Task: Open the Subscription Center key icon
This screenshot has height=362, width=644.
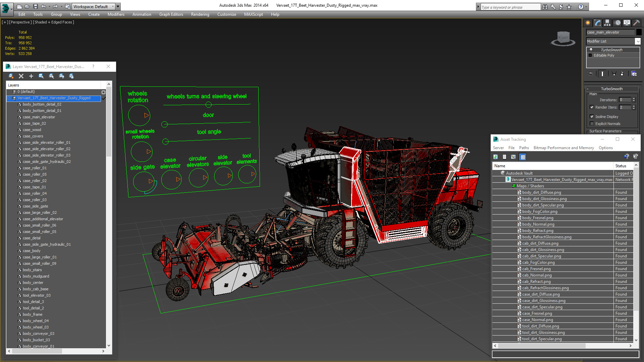Action: tap(553, 7)
